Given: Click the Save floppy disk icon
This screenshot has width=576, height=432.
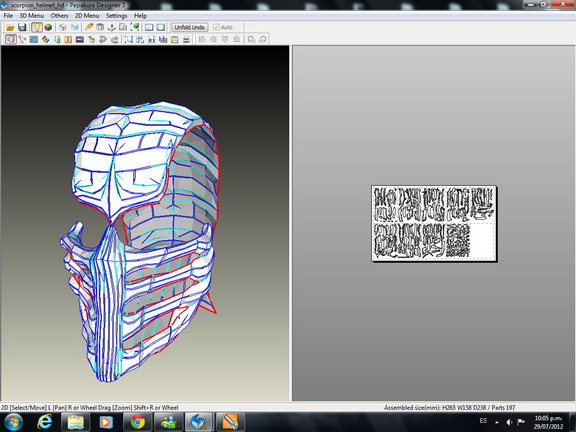Looking at the screenshot, I should click(x=22, y=27).
